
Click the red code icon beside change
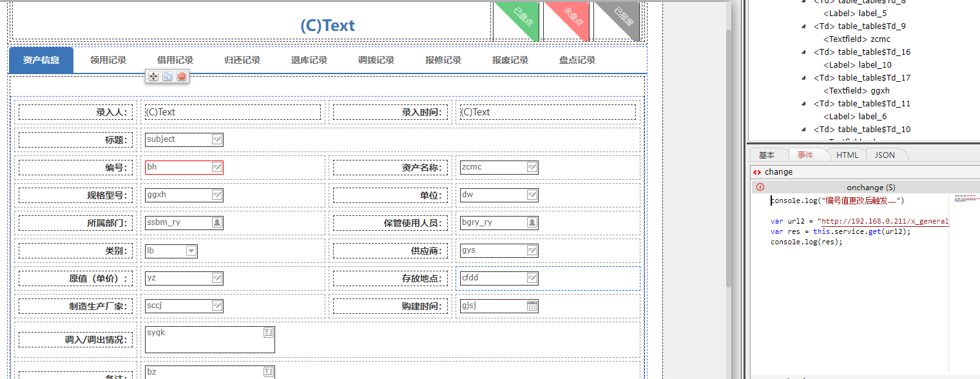pos(757,172)
